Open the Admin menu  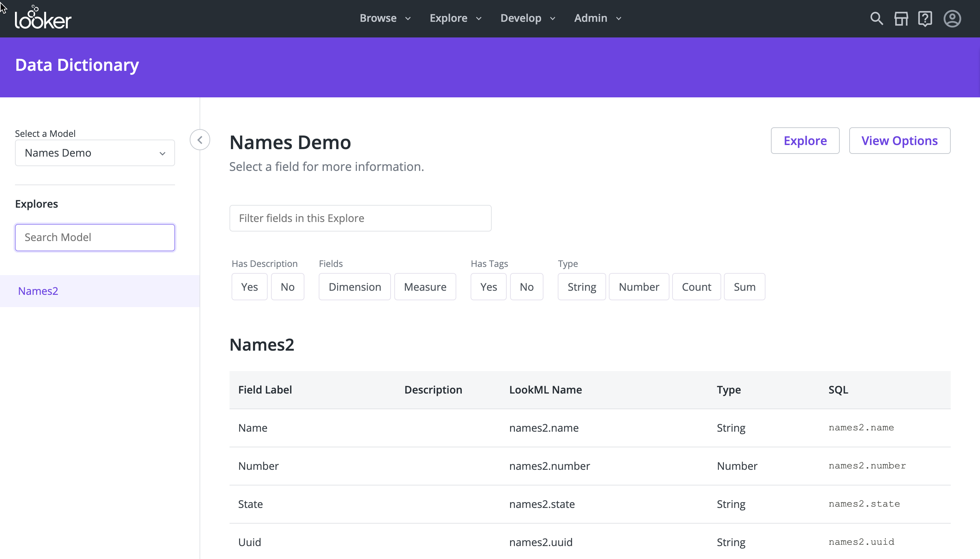pos(597,18)
